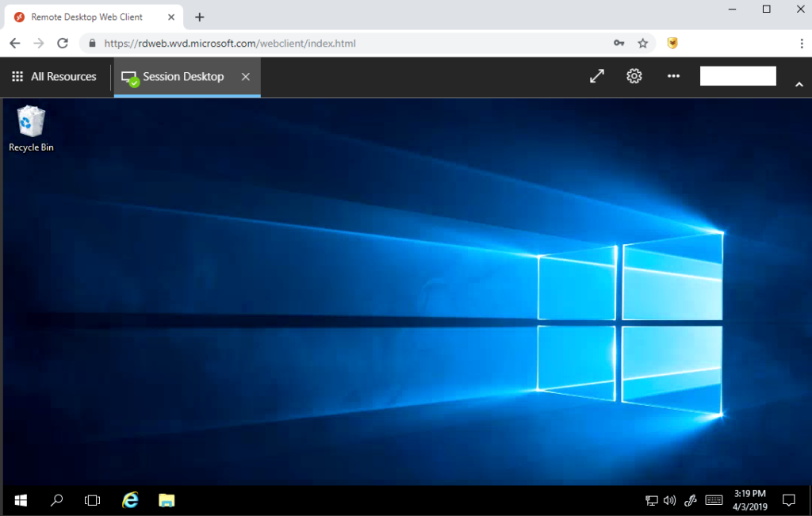Bookmark this page with the star icon
This screenshot has height=516, width=812.
[x=642, y=44]
